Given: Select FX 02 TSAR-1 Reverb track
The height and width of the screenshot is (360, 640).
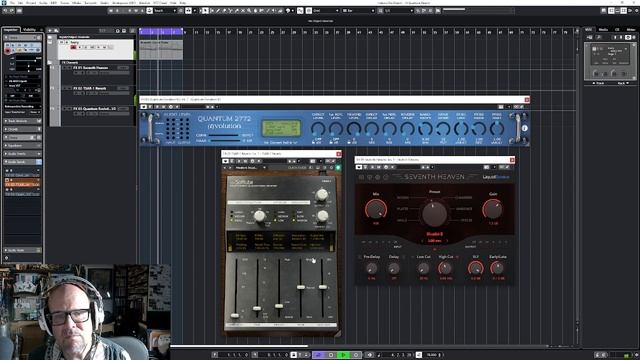Looking at the screenshot, I should 90,88.
